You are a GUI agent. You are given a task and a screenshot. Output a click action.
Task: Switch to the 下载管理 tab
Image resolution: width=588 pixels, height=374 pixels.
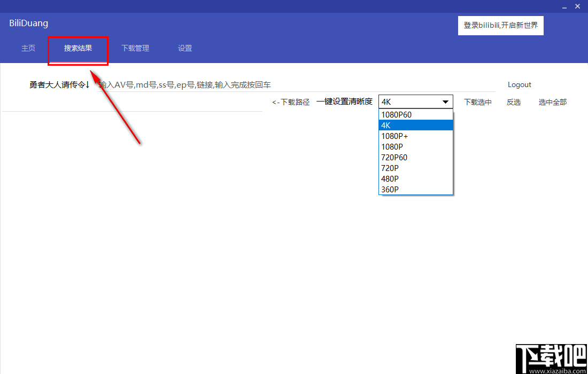135,48
